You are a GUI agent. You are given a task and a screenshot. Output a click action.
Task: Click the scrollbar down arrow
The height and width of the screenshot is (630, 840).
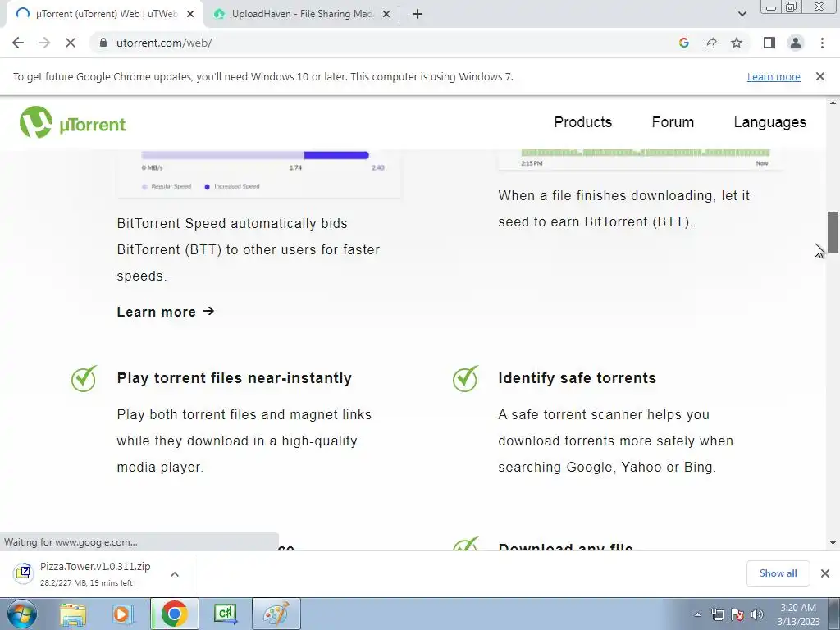point(833,543)
